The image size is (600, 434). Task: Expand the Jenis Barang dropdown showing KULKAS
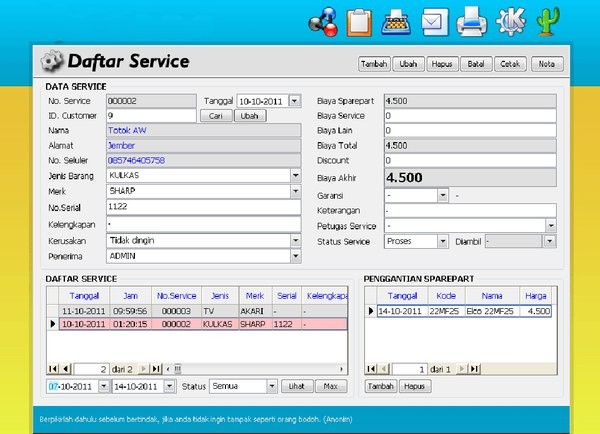coord(295,176)
